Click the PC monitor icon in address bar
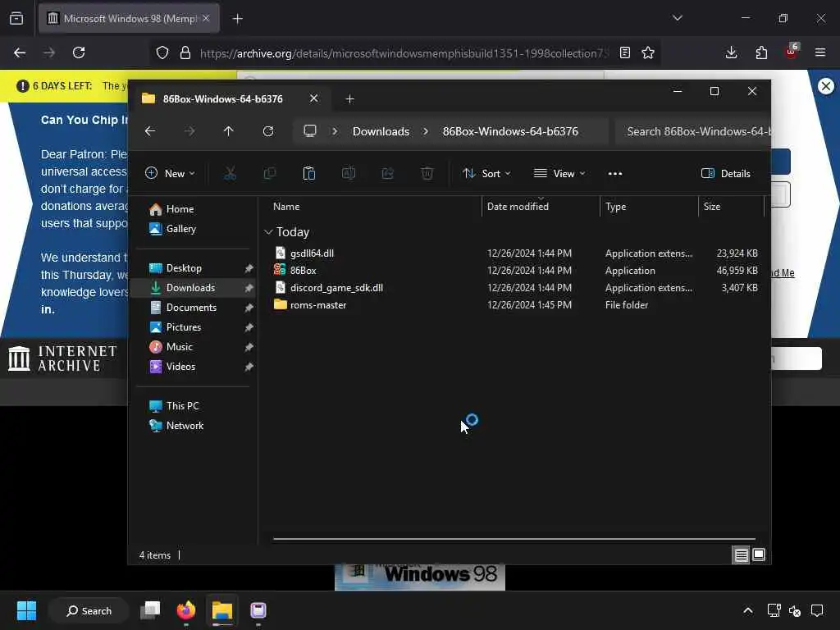This screenshot has height=630, width=840. (310, 131)
